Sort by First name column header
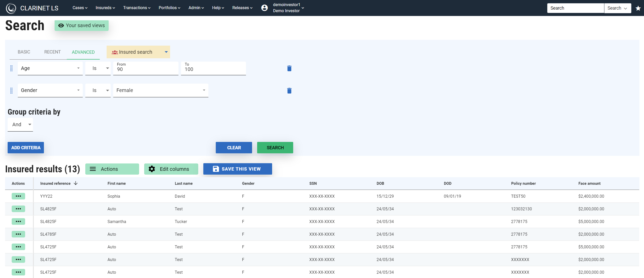 pos(117,183)
